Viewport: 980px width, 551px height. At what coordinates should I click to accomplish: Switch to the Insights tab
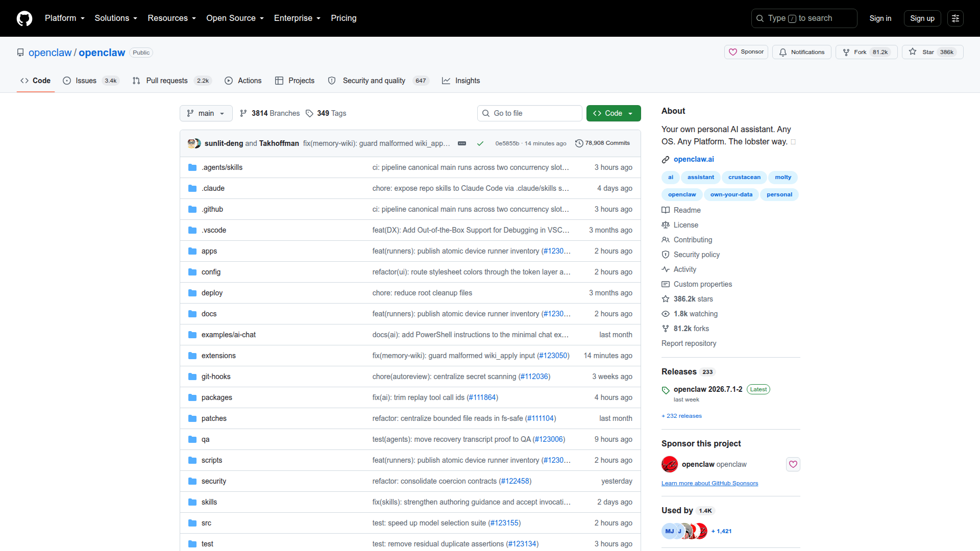(461, 81)
